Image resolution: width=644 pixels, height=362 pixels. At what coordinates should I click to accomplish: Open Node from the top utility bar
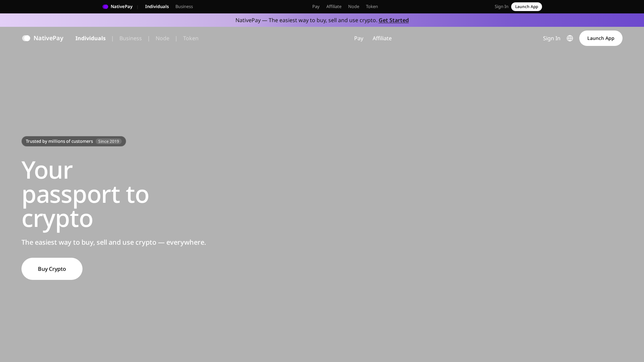[x=354, y=6]
